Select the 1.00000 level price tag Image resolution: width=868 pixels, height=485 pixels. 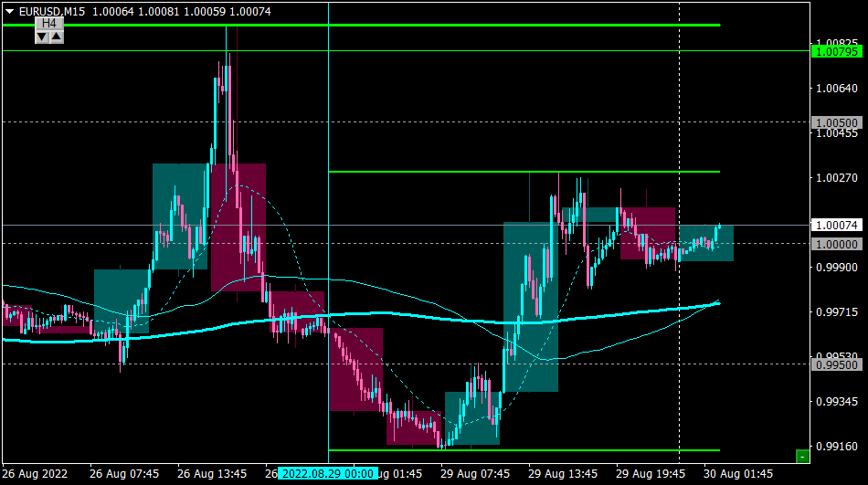[x=836, y=244]
